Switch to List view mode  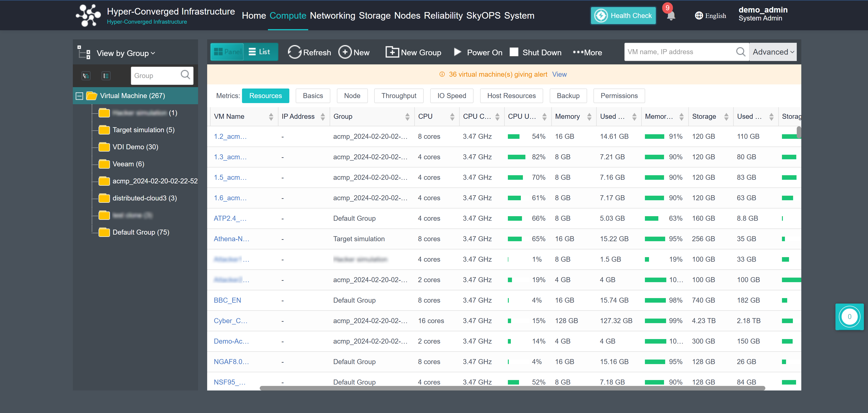pos(260,52)
